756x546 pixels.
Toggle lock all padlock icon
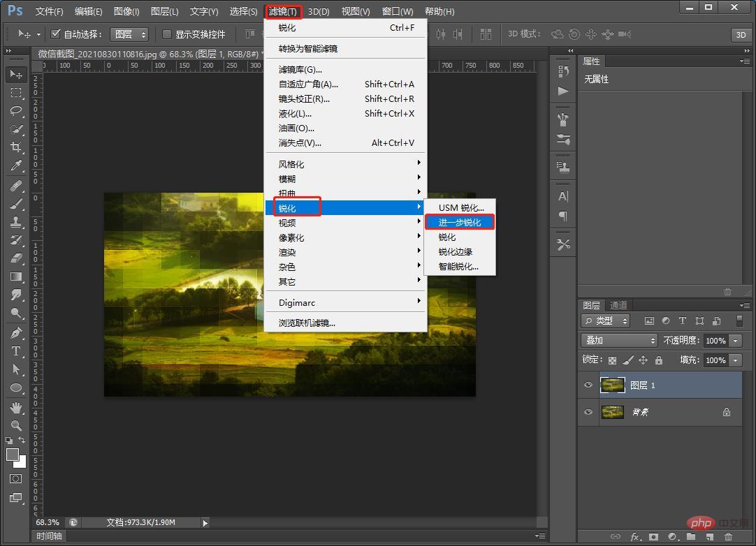point(659,360)
